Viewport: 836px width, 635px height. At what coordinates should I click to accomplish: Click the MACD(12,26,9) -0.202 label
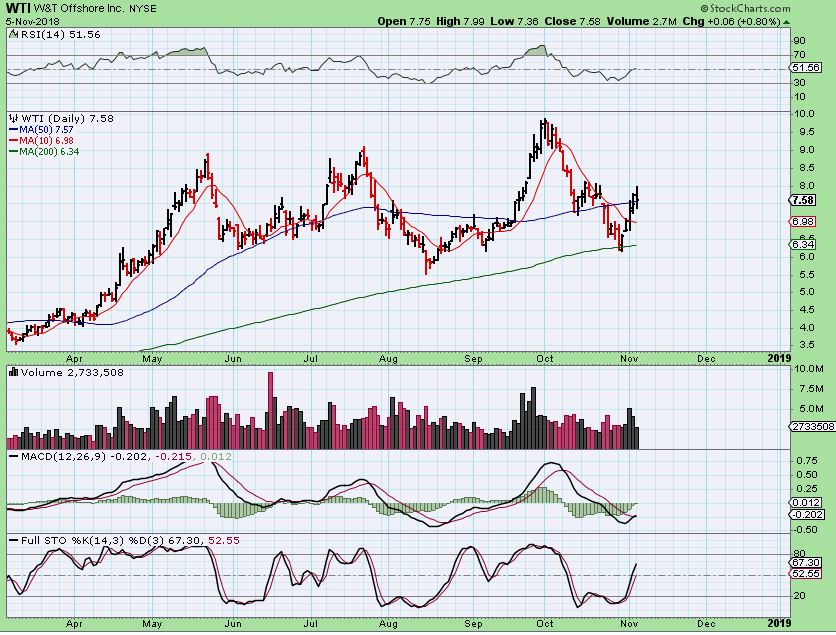pyautogui.click(x=86, y=457)
